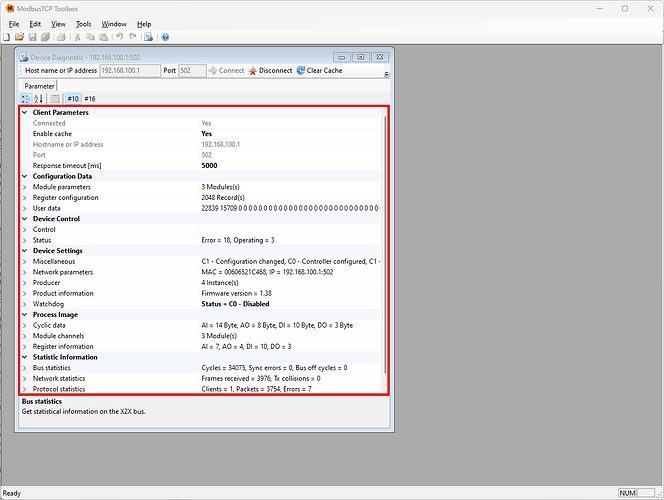Expand Register configuration row
Image resolution: width=664 pixels, height=500 pixels.
pos(25,198)
